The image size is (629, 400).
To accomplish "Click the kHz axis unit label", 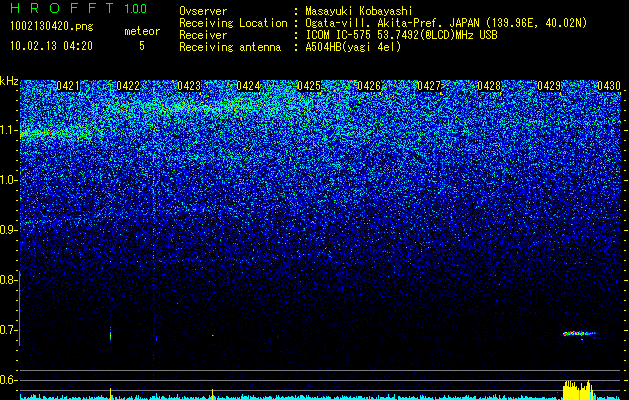I will [x=9, y=81].
